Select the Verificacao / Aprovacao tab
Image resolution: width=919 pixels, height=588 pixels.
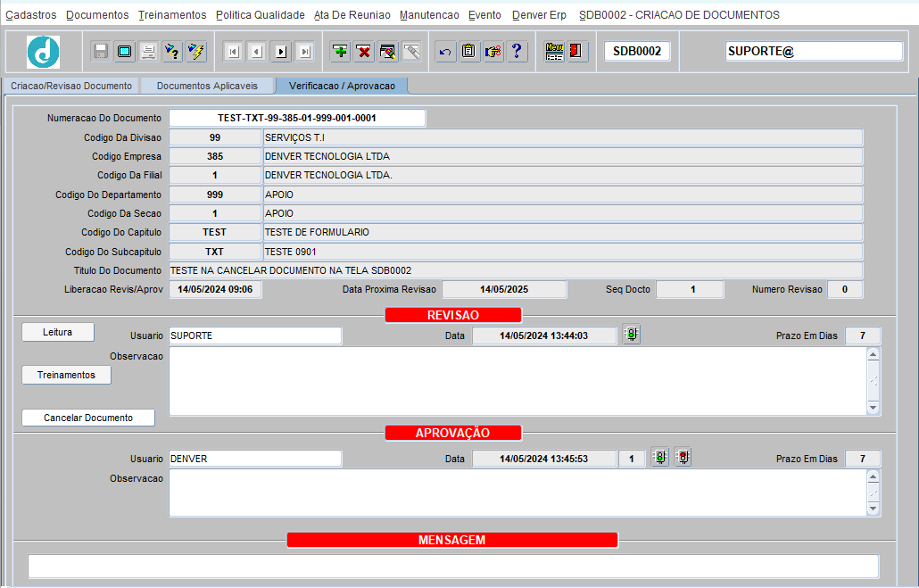342,86
